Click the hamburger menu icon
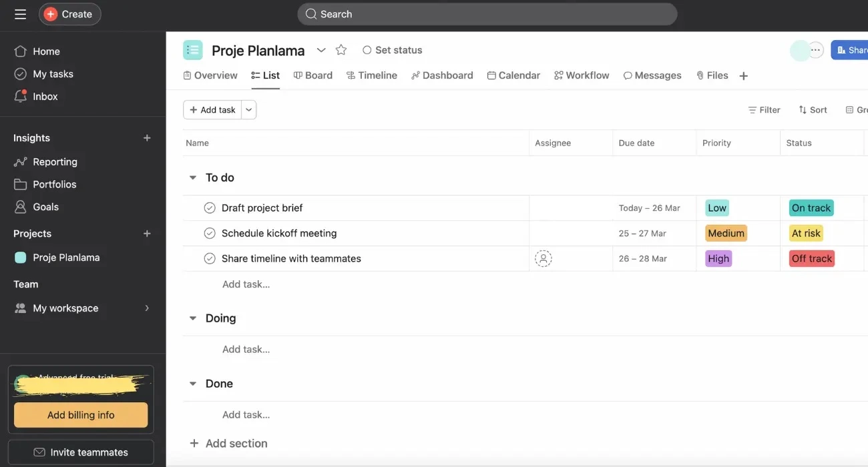Image resolution: width=868 pixels, height=467 pixels. (19, 13)
